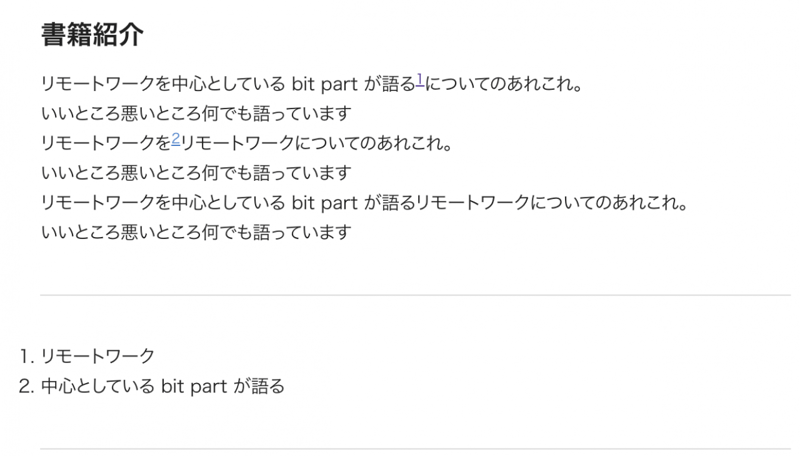Open footnote reference 1 link

click(x=420, y=80)
